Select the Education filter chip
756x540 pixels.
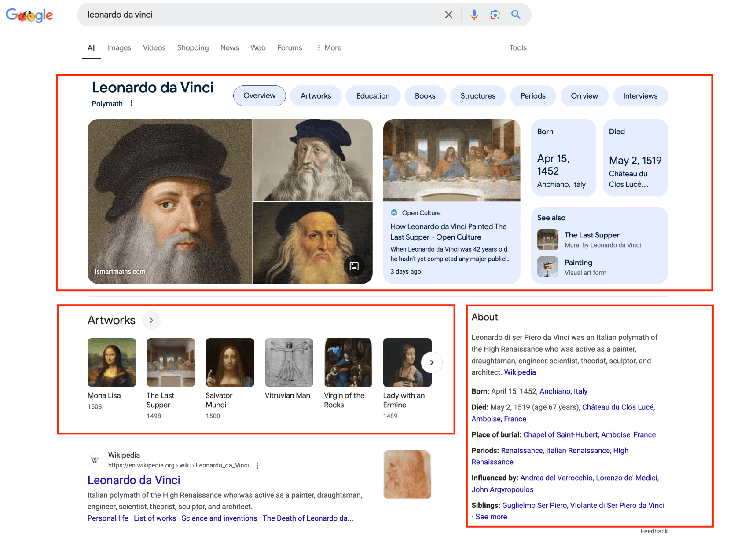(x=373, y=95)
